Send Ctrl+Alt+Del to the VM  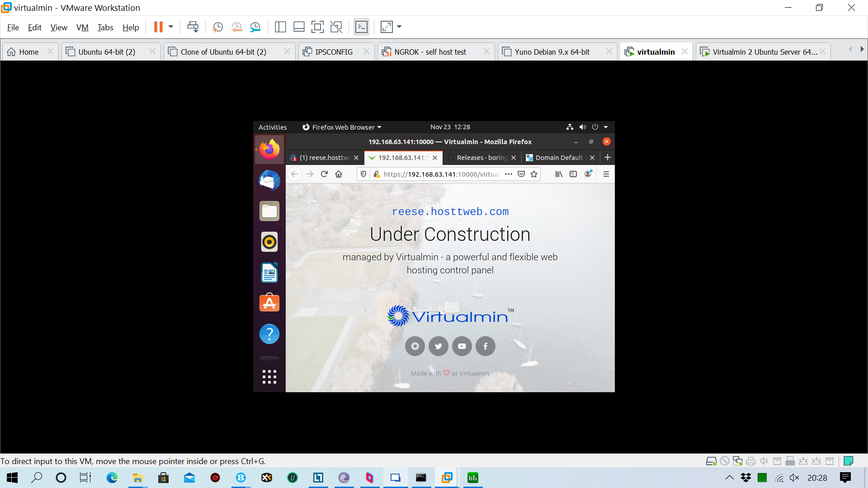click(193, 27)
